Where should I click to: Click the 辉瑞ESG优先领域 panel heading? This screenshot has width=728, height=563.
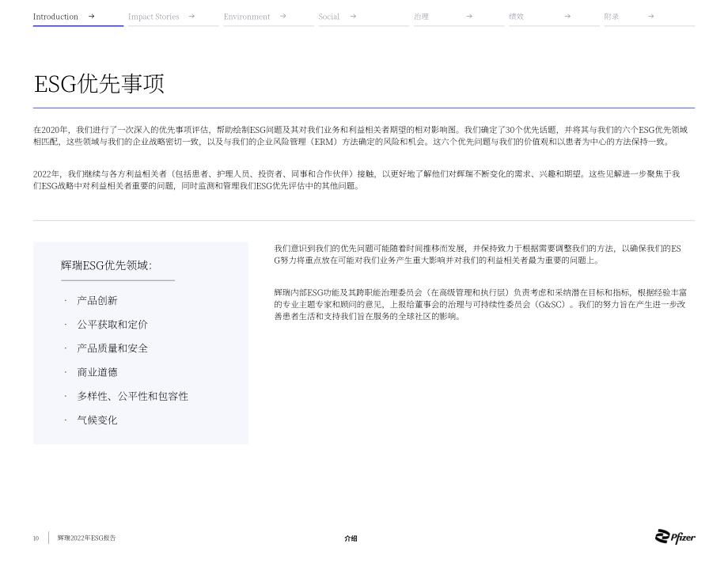pos(106,265)
